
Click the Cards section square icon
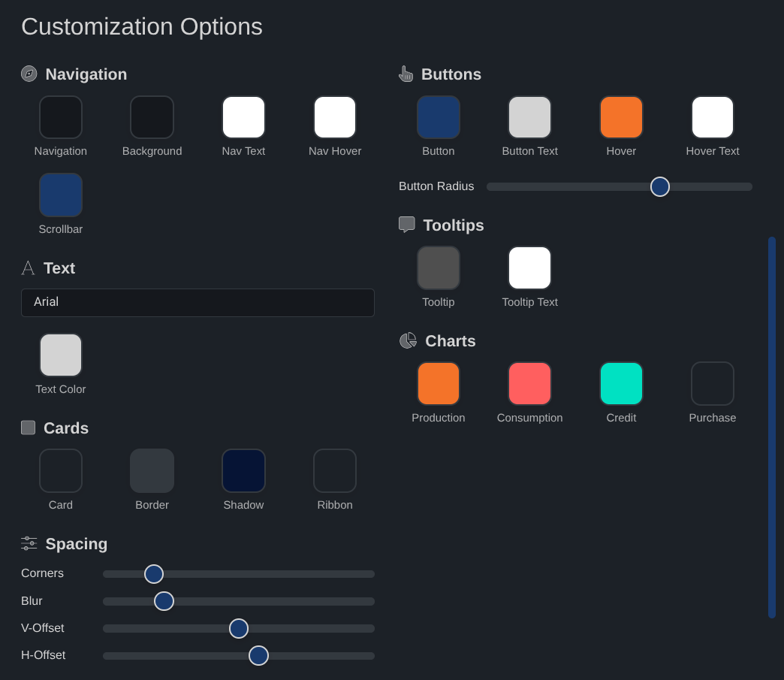point(28,428)
